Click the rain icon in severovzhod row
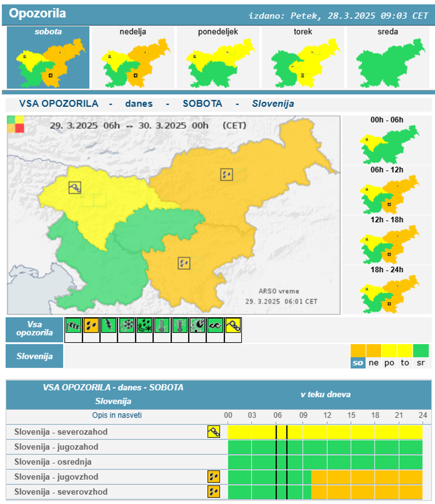Image resolution: width=435 pixels, height=504 pixels. (x=214, y=492)
